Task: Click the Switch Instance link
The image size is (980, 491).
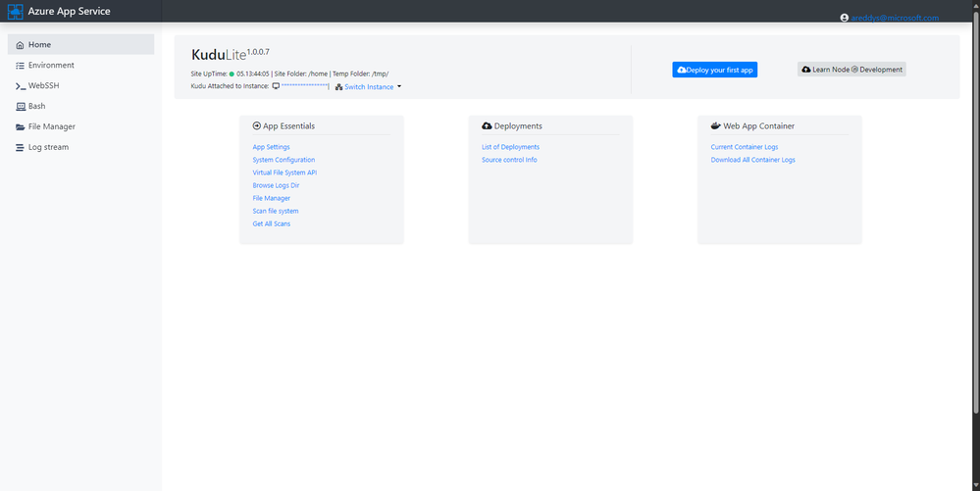Action: point(369,87)
